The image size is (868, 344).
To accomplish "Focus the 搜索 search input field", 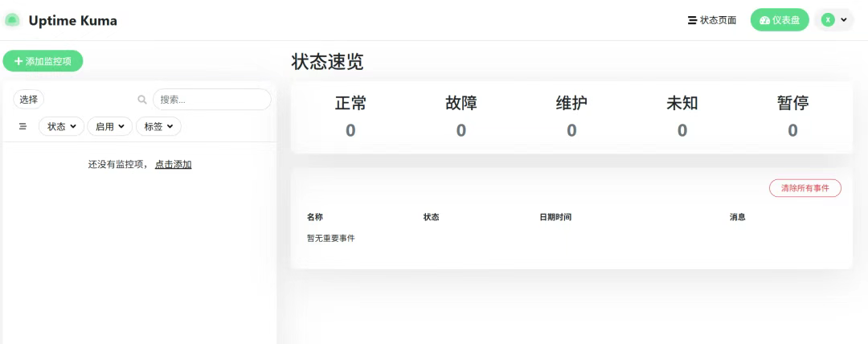I will pos(211,100).
